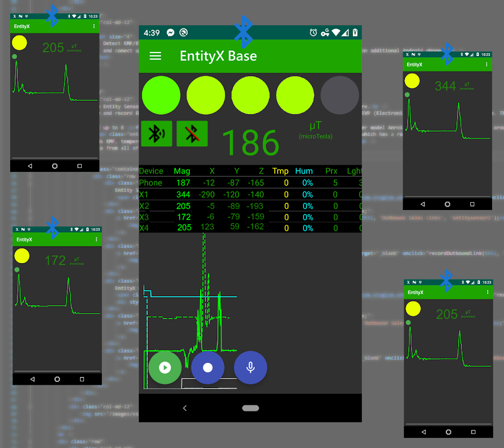The image size is (504, 448).
Task: Click X value -290 in the X1 row
Action: [x=207, y=194]
